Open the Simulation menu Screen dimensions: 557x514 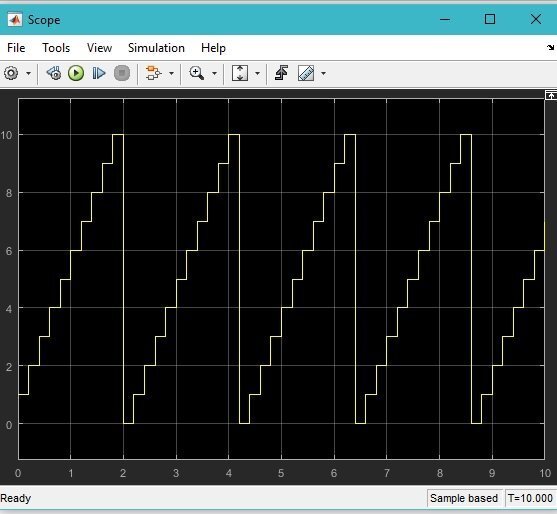[156, 48]
